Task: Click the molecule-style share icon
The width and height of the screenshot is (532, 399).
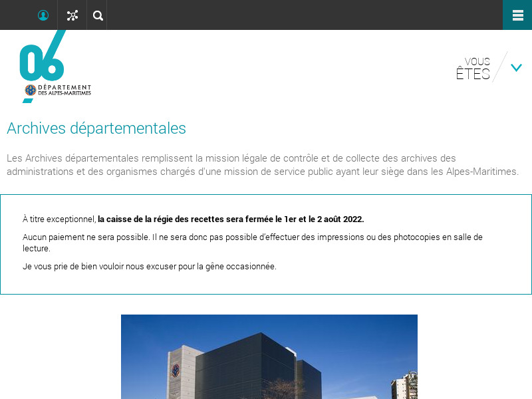Action: tap(72, 15)
